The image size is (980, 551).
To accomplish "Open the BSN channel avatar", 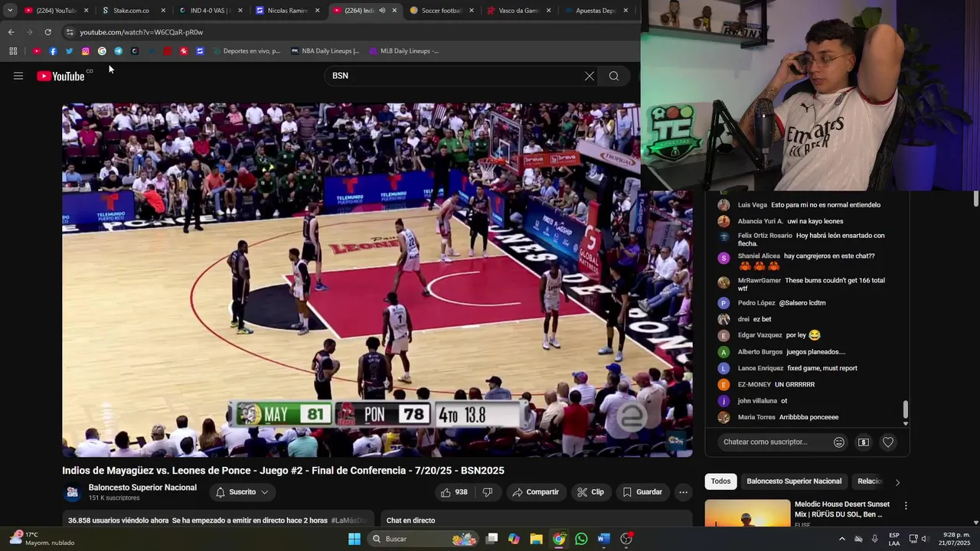I will coord(73,493).
